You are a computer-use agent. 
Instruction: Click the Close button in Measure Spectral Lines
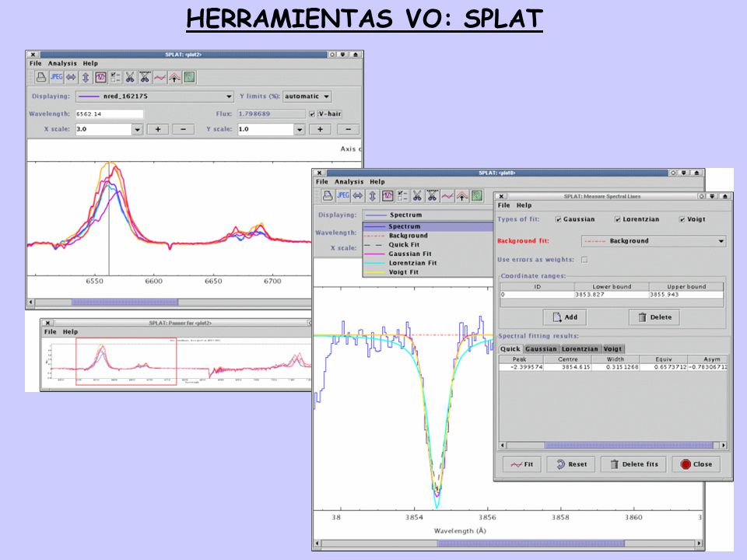coord(696,464)
